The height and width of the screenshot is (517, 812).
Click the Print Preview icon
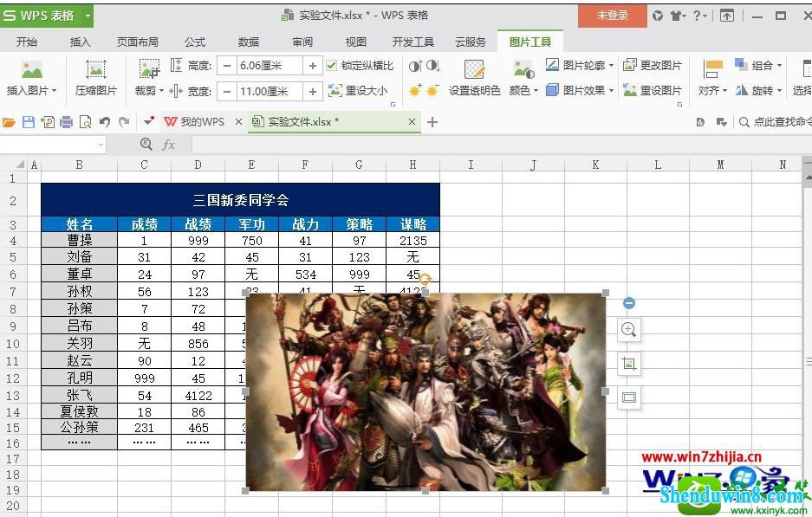click(x=86, y=122)
